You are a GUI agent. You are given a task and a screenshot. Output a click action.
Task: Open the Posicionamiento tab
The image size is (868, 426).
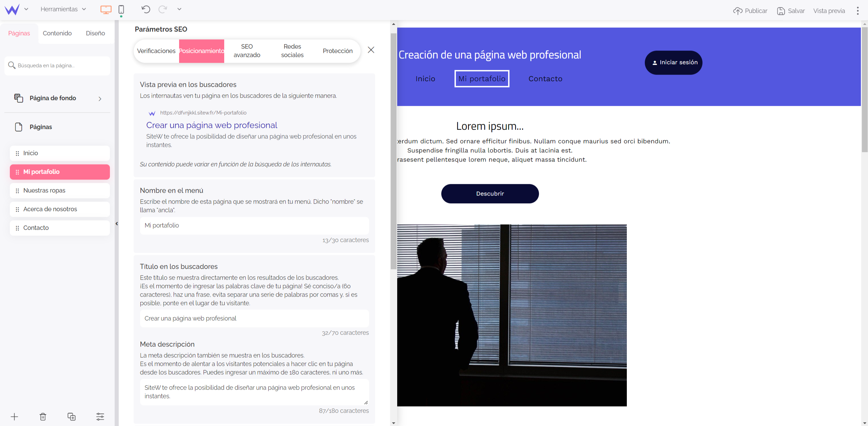[x=201, y=51]
